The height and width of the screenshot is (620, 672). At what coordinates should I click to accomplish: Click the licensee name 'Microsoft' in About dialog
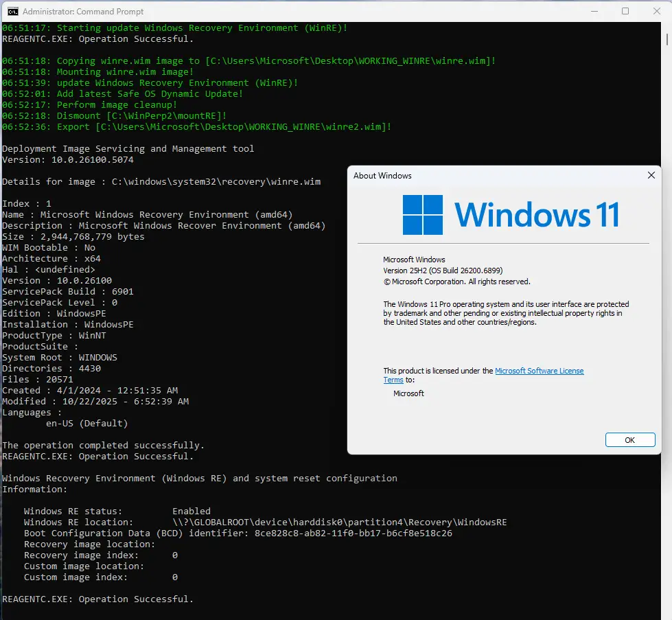(x=408, y=393)
